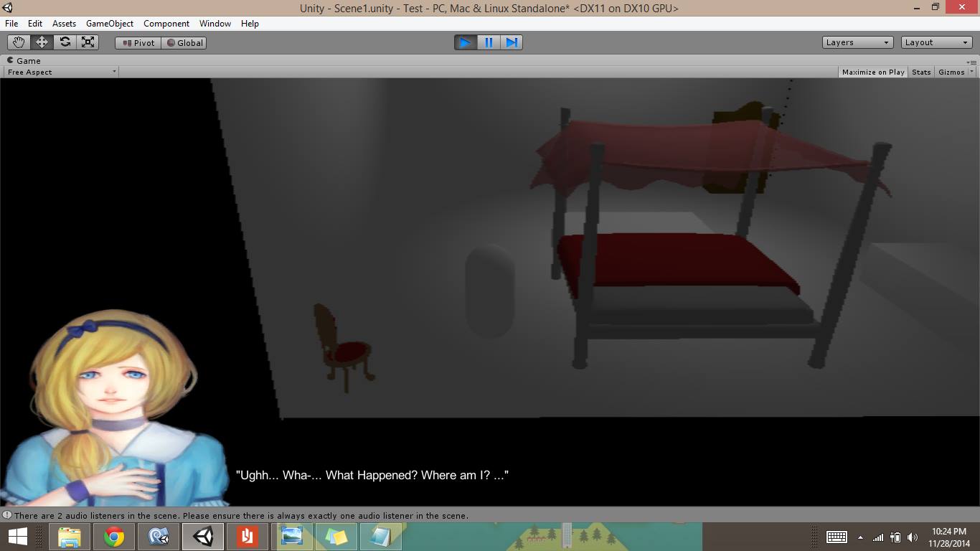Open the Game panel options menu icon

pos(971,62)
